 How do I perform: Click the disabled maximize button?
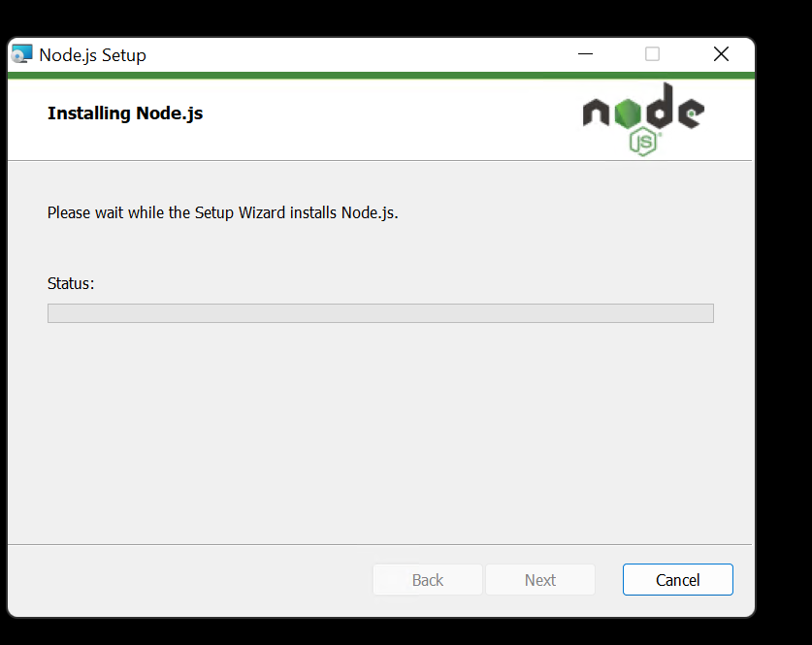pyautogui.click(x=652, y=54)
